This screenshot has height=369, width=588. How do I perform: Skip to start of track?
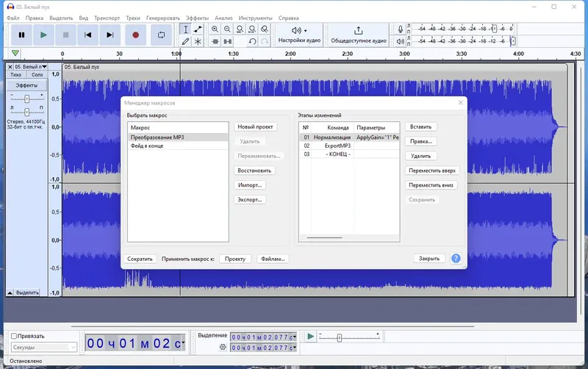87,35
